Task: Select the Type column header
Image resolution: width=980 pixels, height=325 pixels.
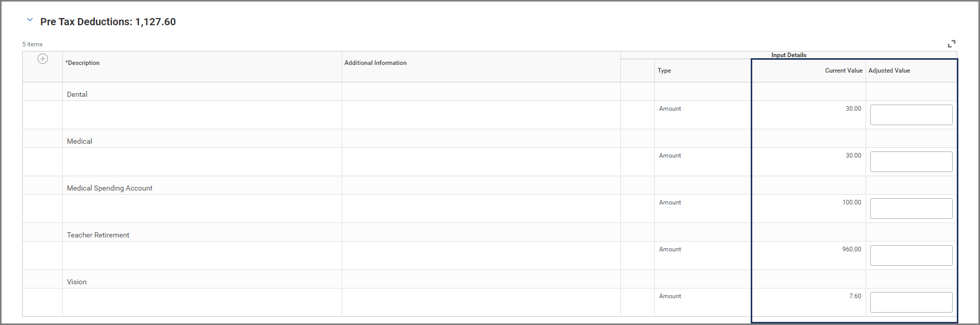Action: [664, 71]
